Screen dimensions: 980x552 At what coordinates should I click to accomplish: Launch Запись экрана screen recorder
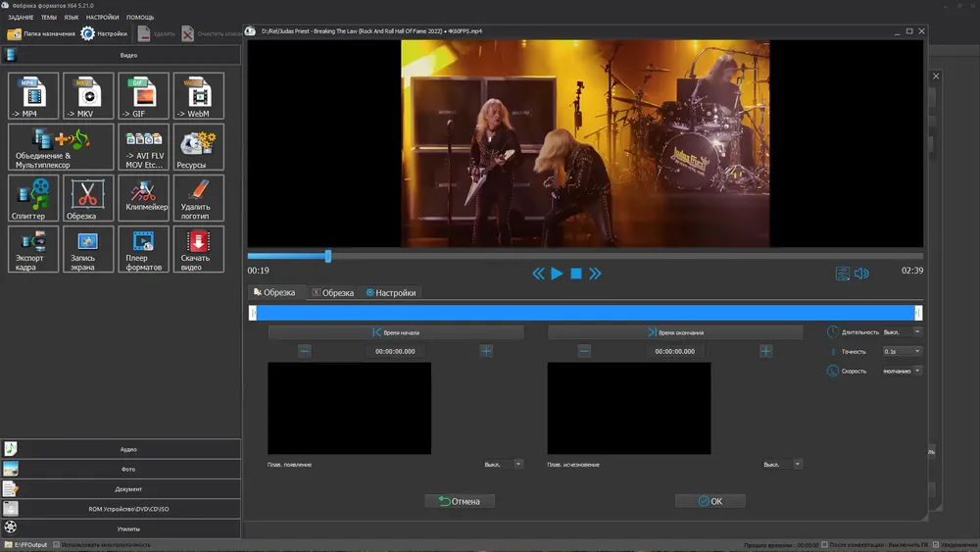point(87,249)
